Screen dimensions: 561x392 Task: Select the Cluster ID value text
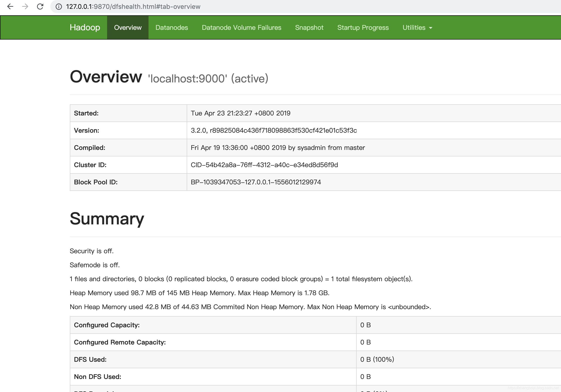point(264,165)
